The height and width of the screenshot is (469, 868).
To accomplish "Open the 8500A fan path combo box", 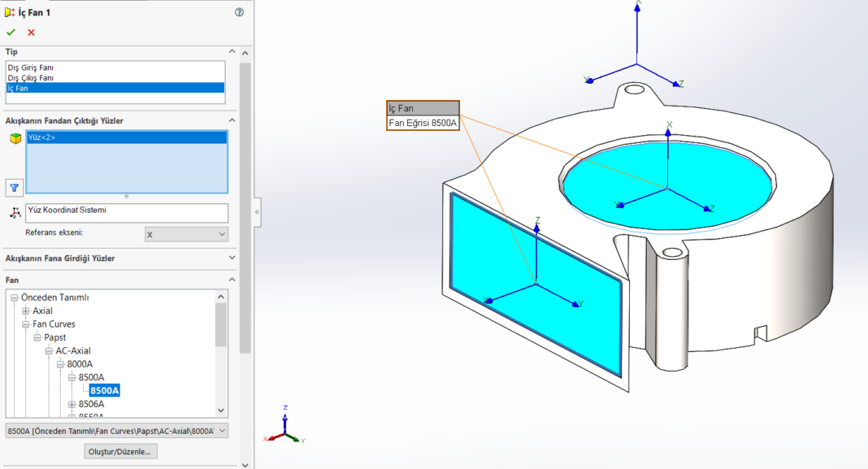I will 118,430.
